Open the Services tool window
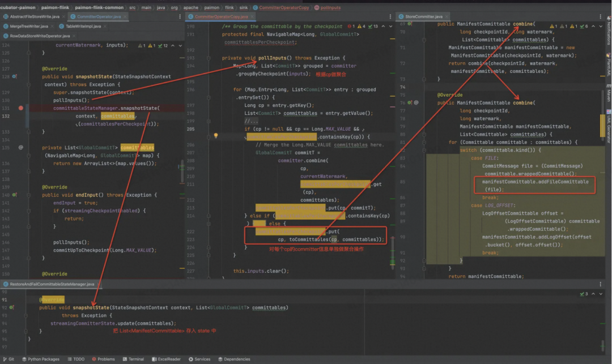This screenshot has width=612, height=364. click(x=199, y=359)
